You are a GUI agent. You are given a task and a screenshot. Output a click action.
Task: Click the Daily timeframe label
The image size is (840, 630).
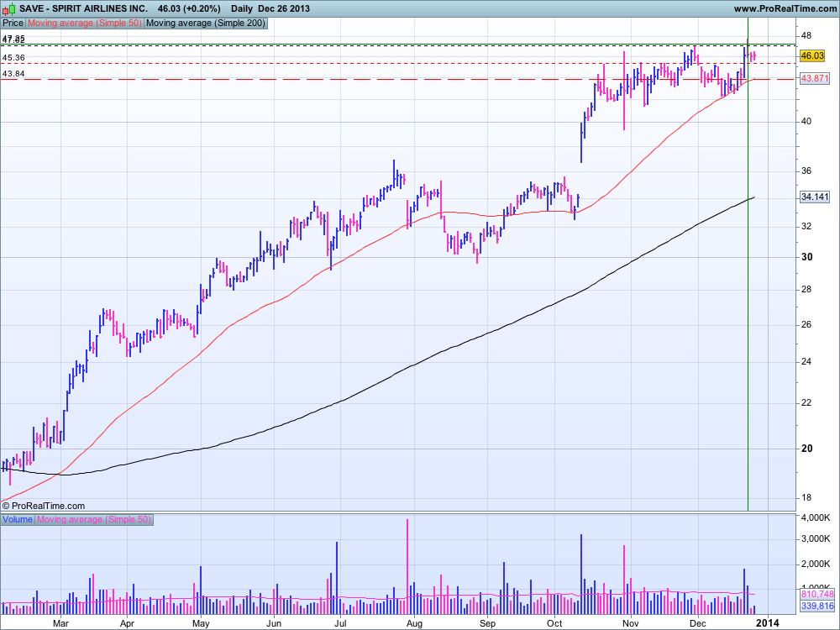point(242,8)
